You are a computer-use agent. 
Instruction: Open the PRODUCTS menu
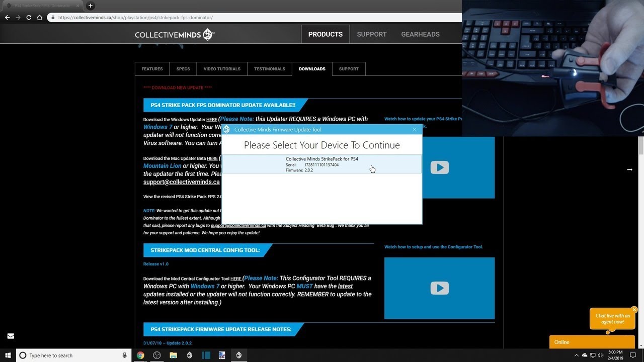pyautogui.click(x=326, y=34)
